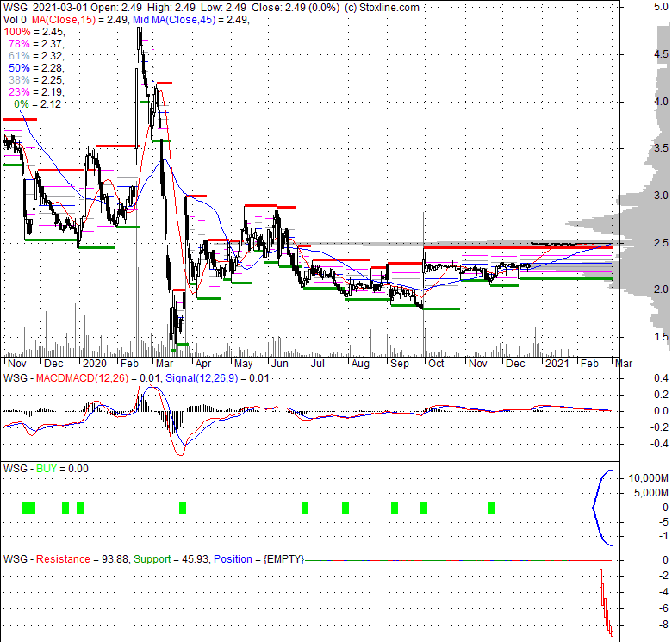Click the Jun label on the time axis
Viewport: 672px width, 642px height.
coord(279,364)
